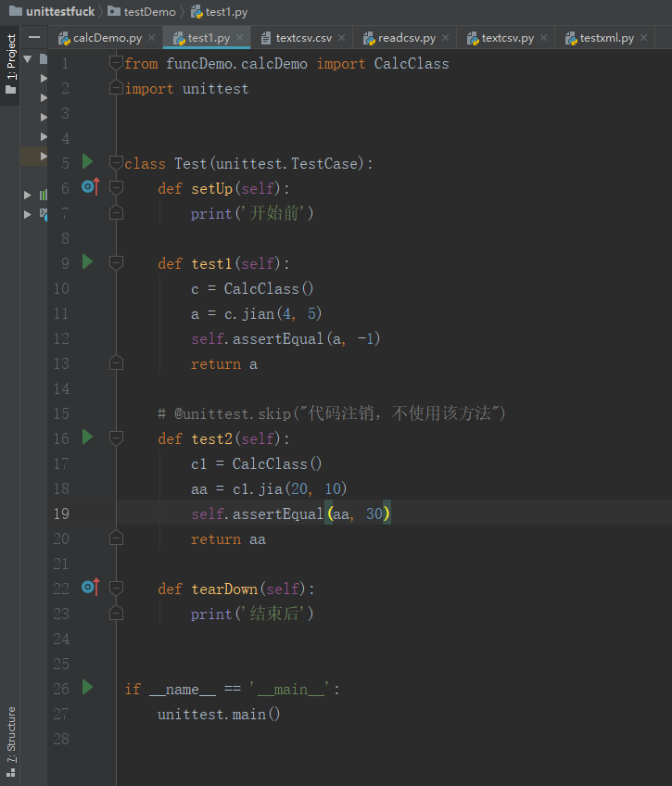The width and height of the screenshot is (672, 786).
Task: Click the test1.py breadcrumb item
Action: tap(220, 11)
